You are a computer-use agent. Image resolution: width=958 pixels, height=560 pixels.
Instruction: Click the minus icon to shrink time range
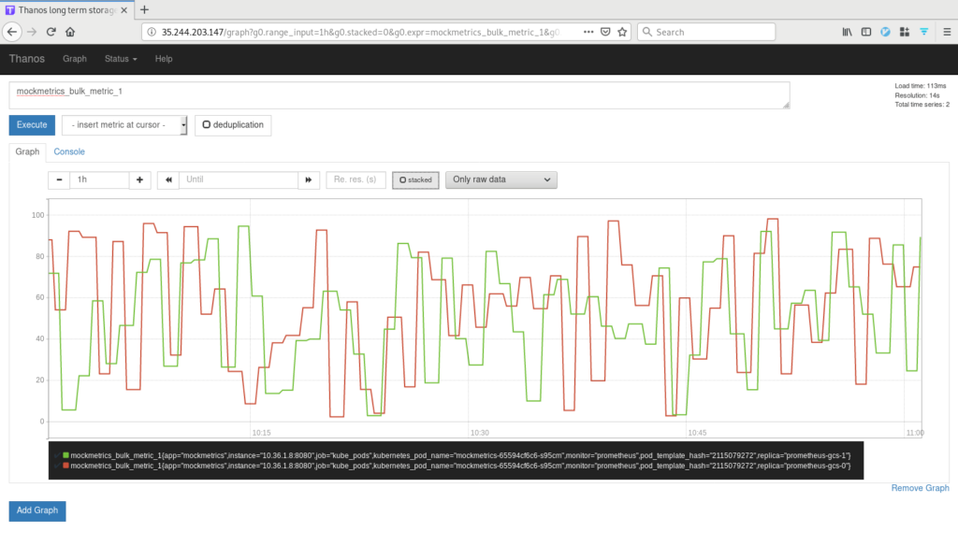[x=58, y=179]
